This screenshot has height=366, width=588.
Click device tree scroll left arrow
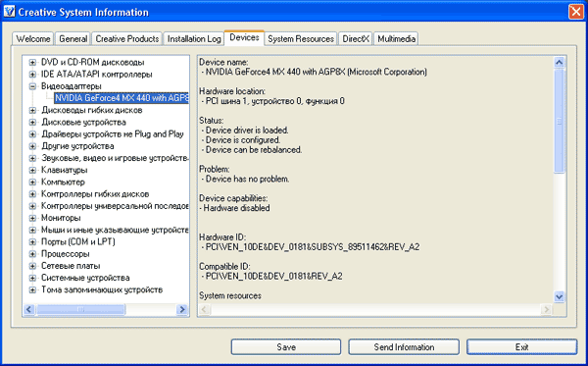29,310
